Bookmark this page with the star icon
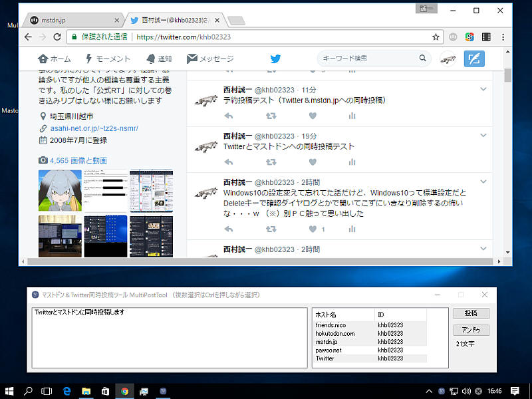The image size is (532, 399). click(x=436, y=37)
